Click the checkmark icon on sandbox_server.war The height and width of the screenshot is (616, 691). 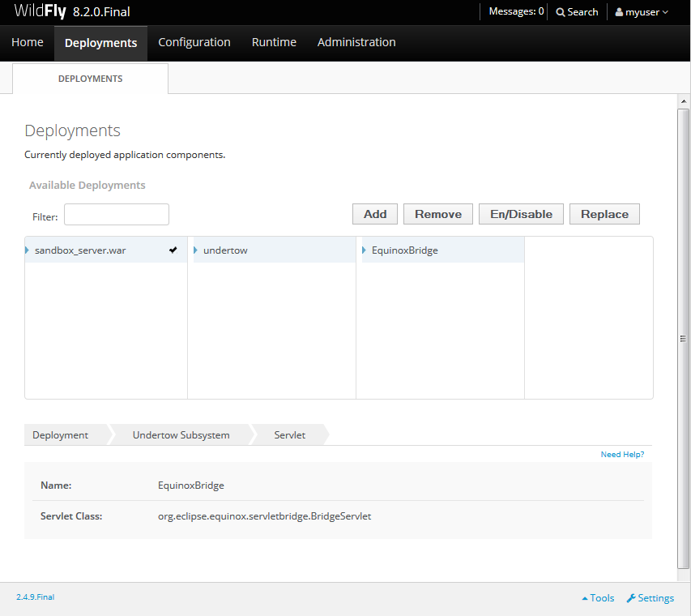(173, 250)
